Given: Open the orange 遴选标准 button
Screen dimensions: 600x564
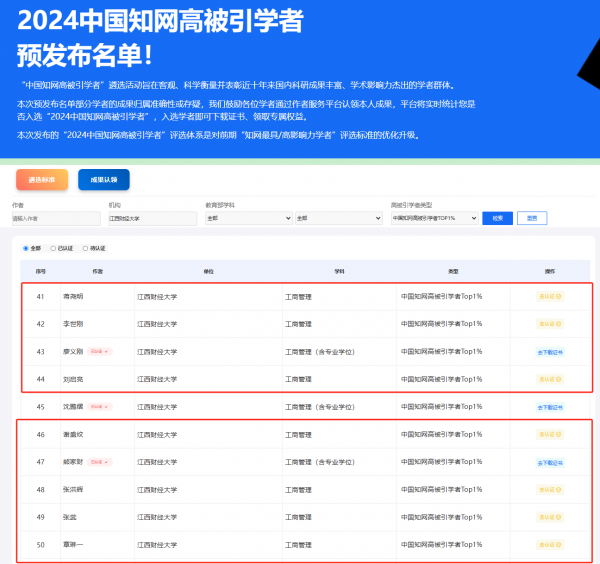Looking at the screenshot, I should (42, 179).
